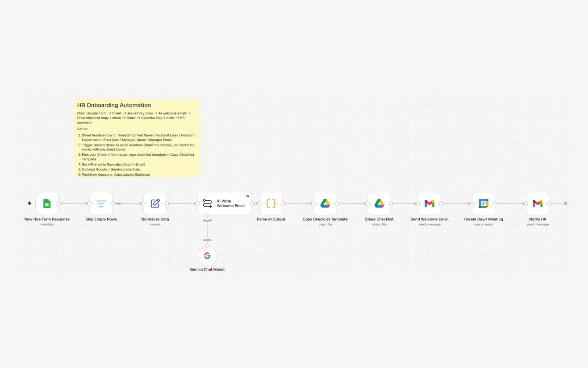Click the 'rowAdded' subtitle under trigger node
Image resolution: width=588 pixels, height=368 pixels.
pyautogui.click(x=47, y=224)
